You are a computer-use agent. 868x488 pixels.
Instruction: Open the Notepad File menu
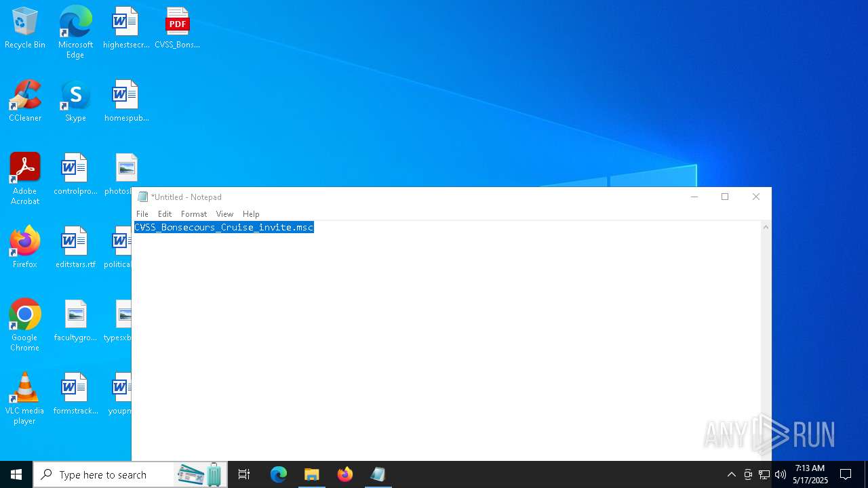[142, 213]
